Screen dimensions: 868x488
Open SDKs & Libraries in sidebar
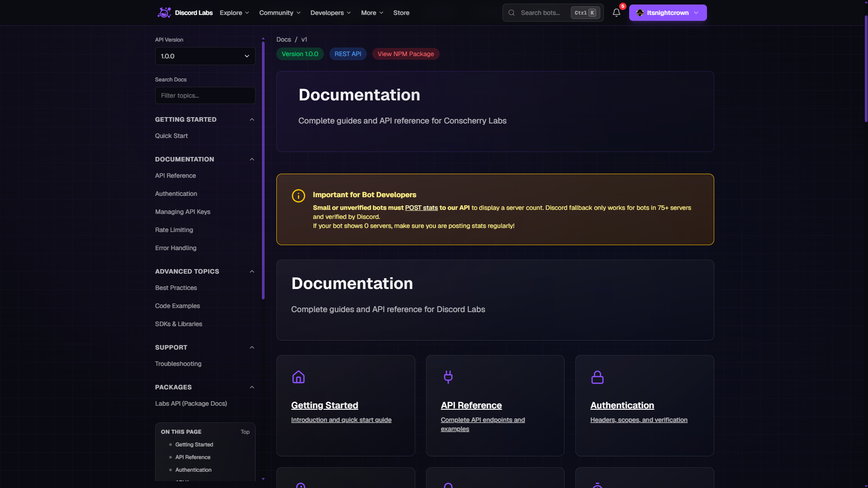pos(179,324)
